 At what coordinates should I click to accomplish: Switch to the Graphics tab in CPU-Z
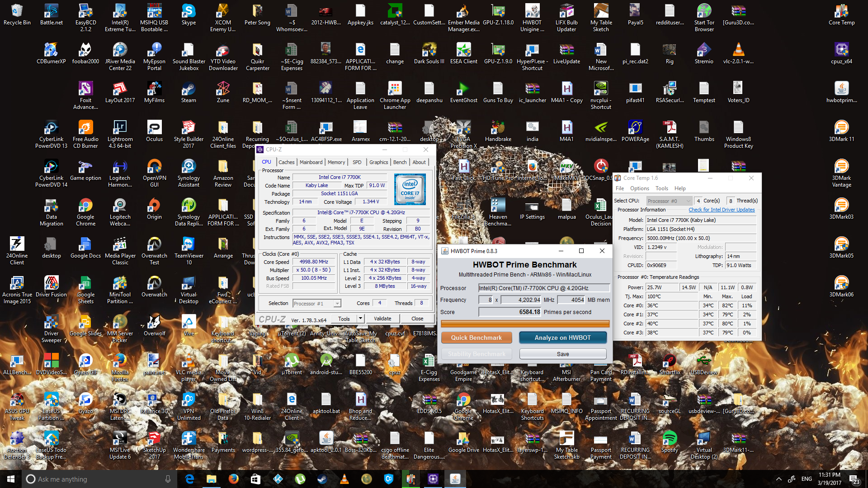coord(378,162)
